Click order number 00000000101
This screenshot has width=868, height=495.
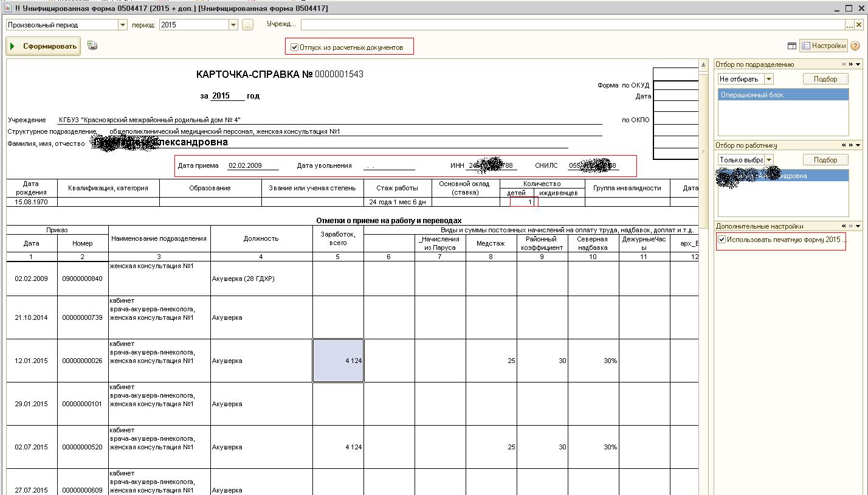point(83,404)
